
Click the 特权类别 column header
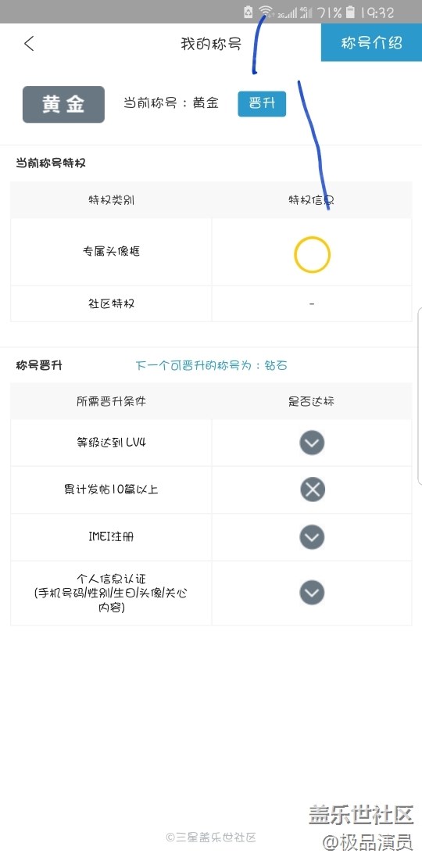[111, 200]
